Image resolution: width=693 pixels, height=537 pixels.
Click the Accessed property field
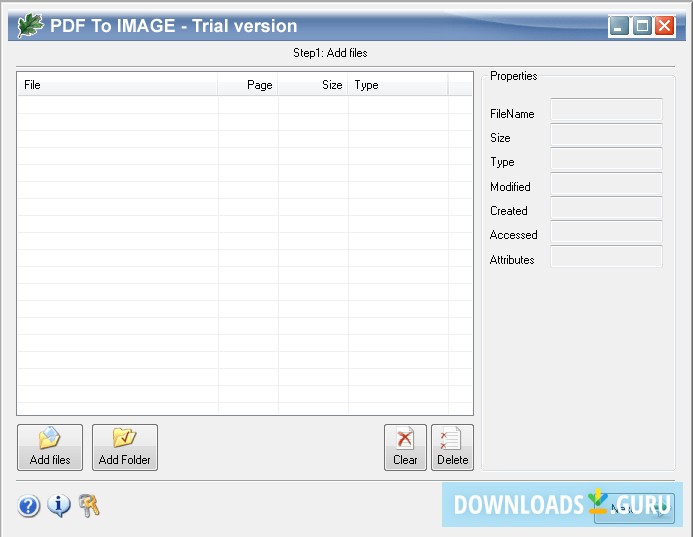click(606, 232)
